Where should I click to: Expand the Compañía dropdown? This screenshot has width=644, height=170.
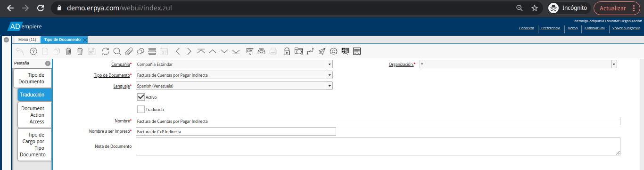pyautogui.click(x=330, y=64)
